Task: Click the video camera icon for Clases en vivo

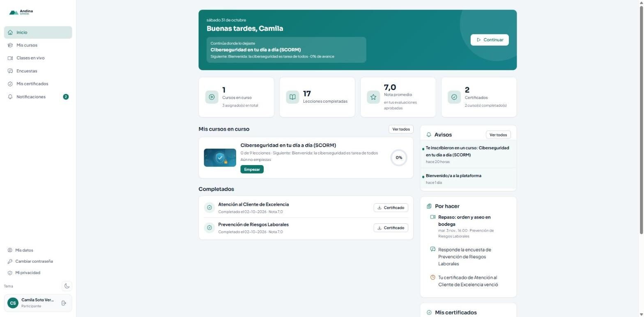Action: click(x=10, y=58)
